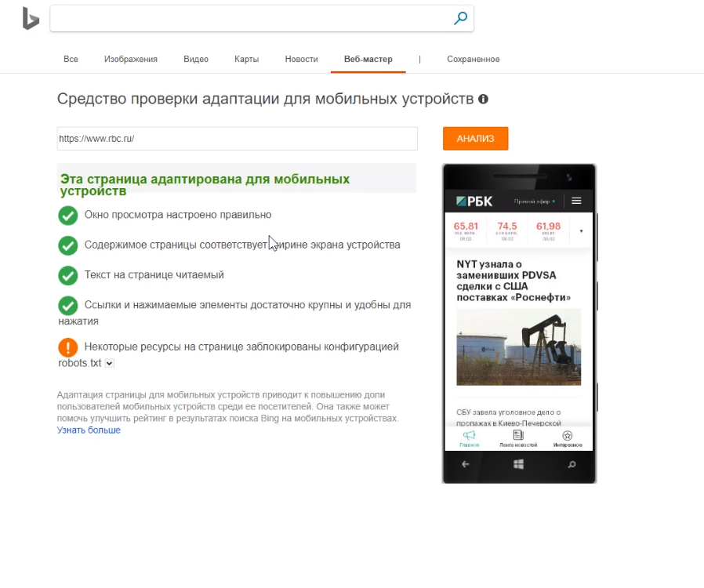This screenshot has height=588, width=704.
Task: Click the Bing logo
Action: (31, 19)
